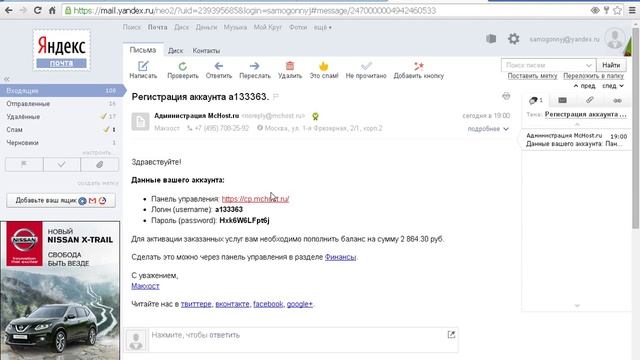Viewport: 640px width, 360px height.
Task: Click the browser back arrow
Action: (9, 11)
